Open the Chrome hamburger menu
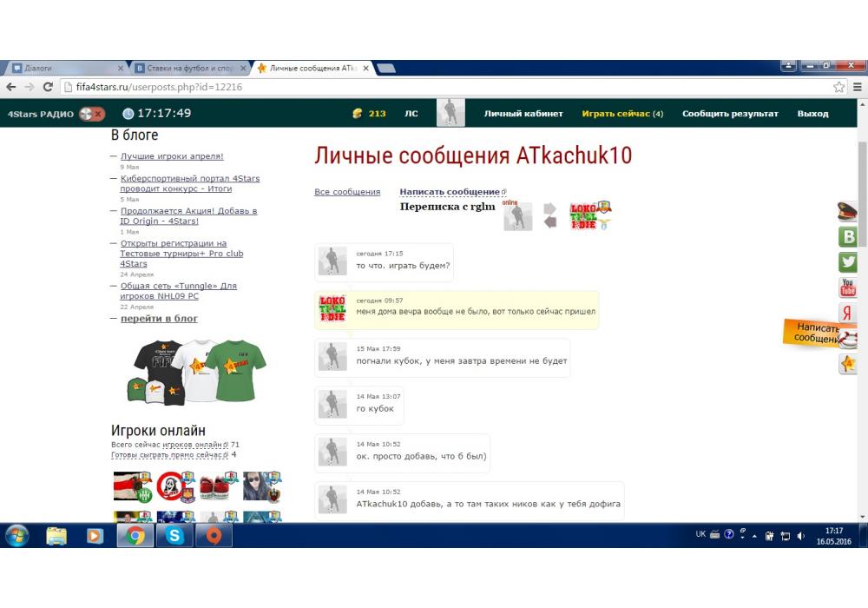Viewport: 868px width, 608px height. [858, 87]
